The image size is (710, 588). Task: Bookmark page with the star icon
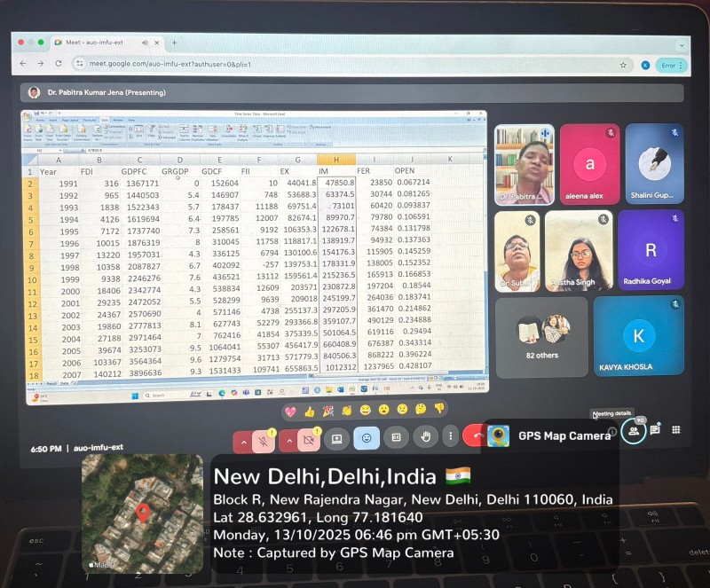click(x=623, y=65)
